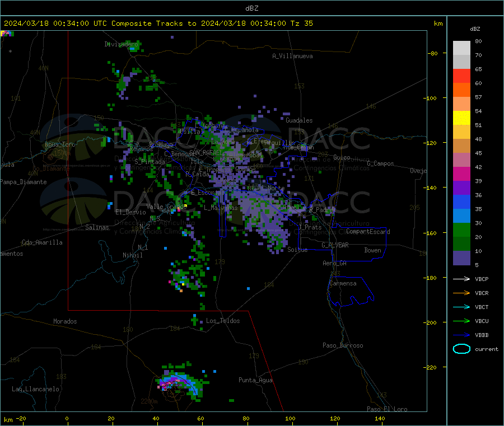Viewport: 504px width, 426px height.
Task: Click the Soitue map label
Action: coord(297,250)
